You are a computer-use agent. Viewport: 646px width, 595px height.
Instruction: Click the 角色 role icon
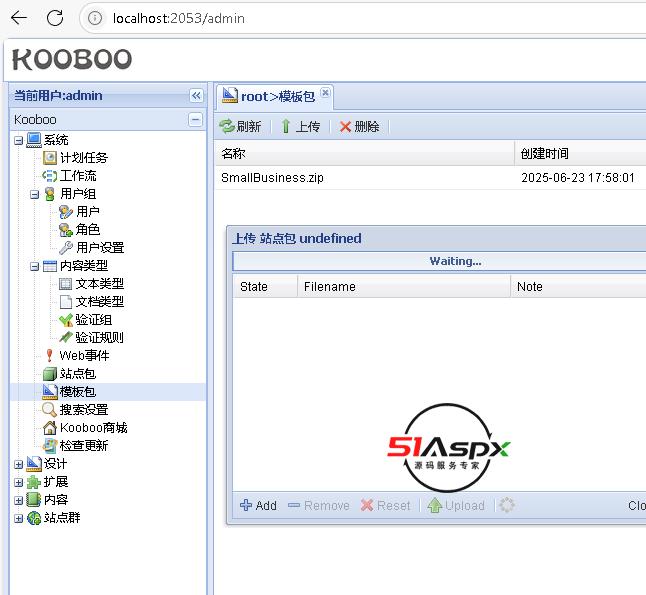66,230
